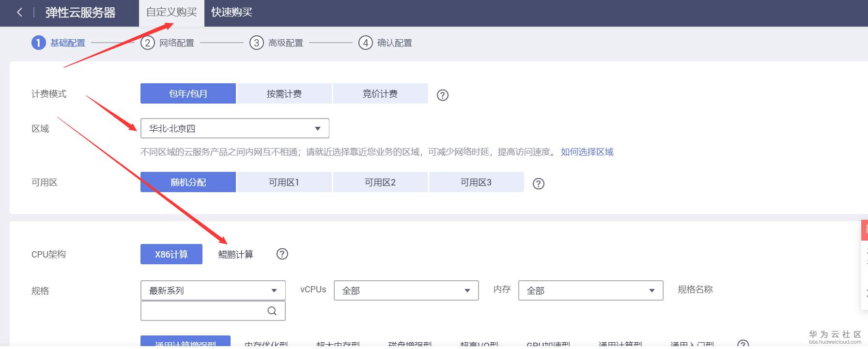Click the CPU架构 label

(48, 255)
